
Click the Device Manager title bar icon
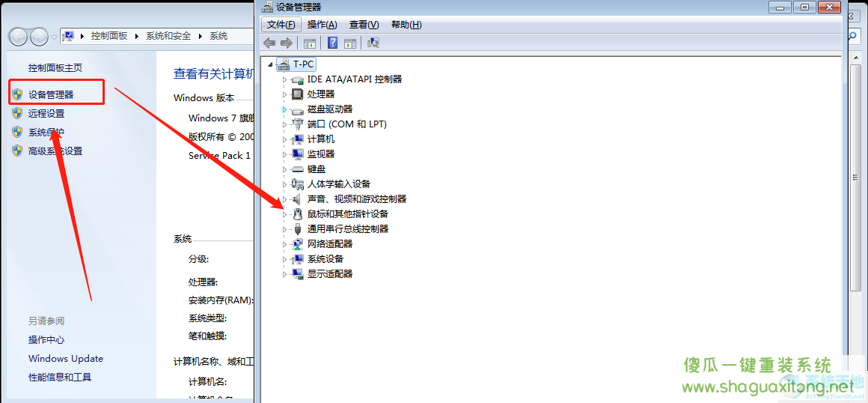[x=267, y=7]
